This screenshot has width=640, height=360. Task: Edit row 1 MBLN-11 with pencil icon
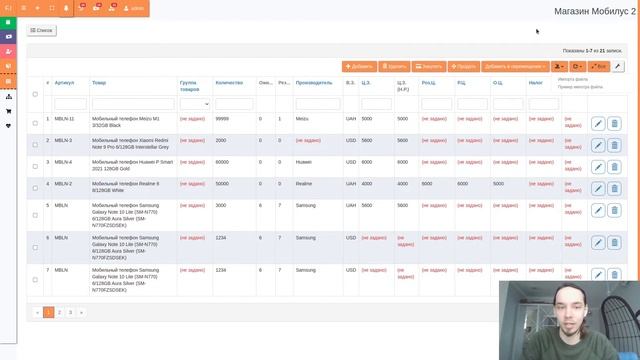[598, 124]
